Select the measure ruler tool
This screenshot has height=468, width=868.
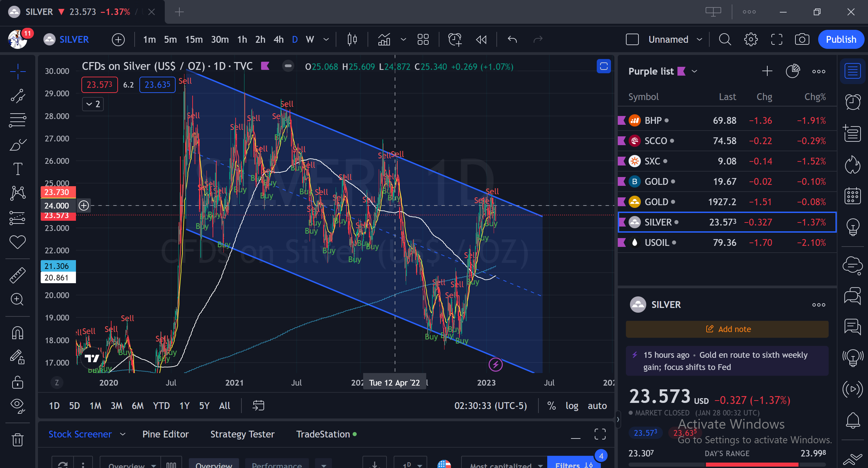[18, 275]
